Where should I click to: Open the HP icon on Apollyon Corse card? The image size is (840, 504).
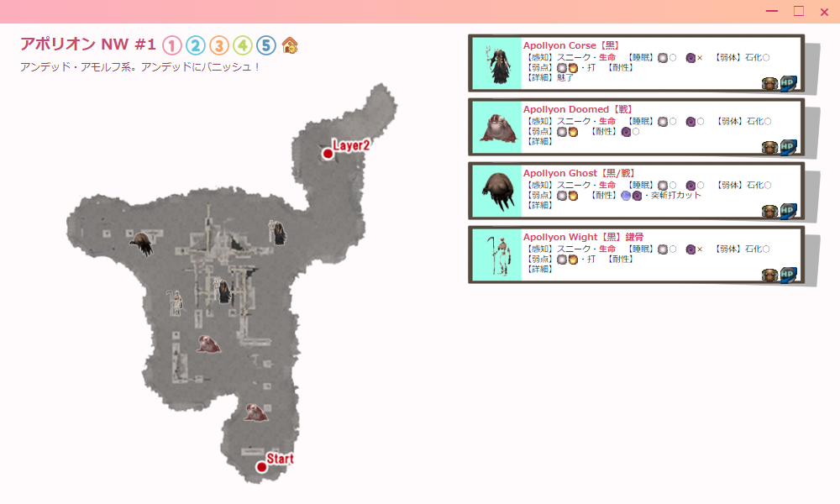788,82
